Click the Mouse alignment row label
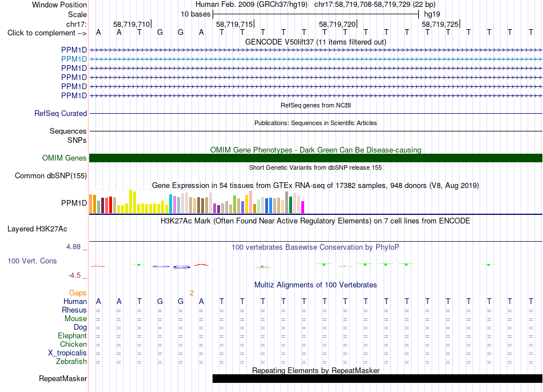Viewport: 543px width, 392px height. coord(75,319)
